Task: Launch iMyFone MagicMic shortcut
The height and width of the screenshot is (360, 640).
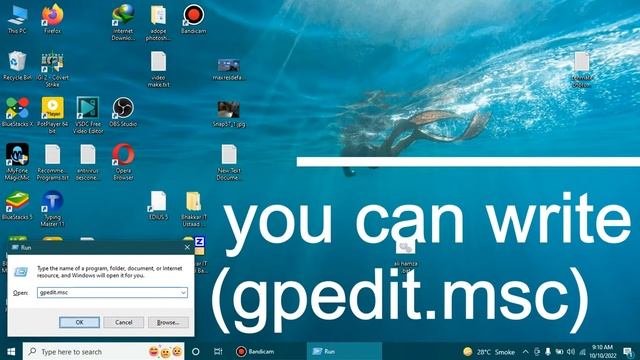Action: 17,162
